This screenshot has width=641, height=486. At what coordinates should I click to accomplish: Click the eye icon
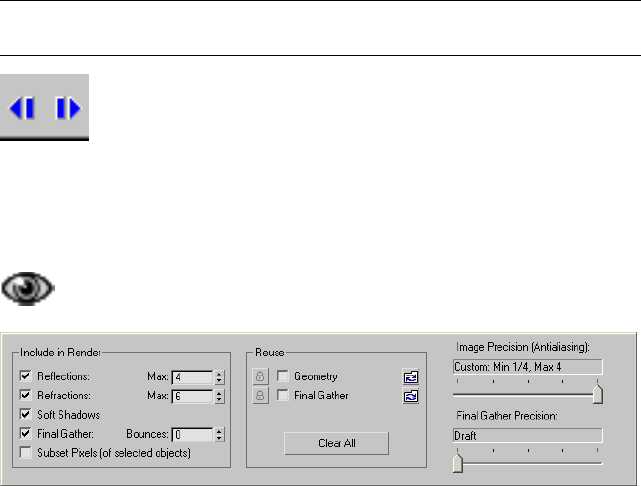pyautogui.click(x=28, y=289)
